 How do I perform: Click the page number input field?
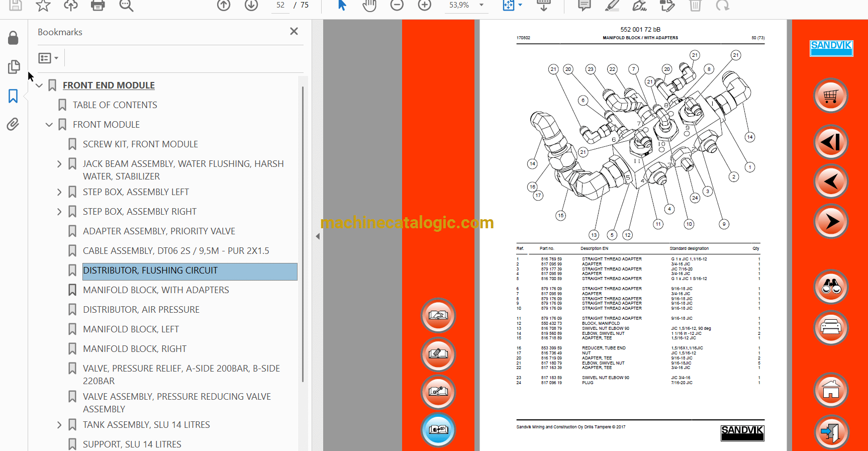(280, 5)
